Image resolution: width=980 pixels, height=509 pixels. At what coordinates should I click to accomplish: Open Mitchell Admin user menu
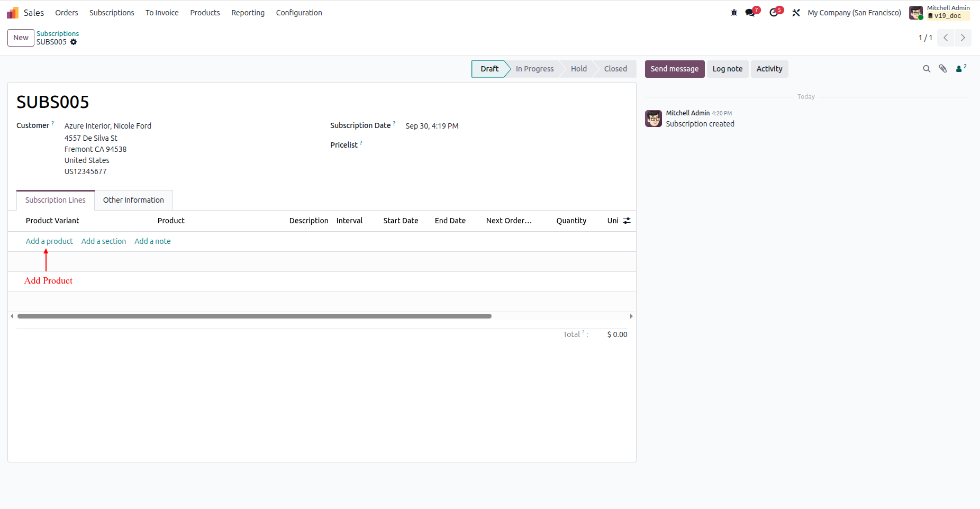940,13
